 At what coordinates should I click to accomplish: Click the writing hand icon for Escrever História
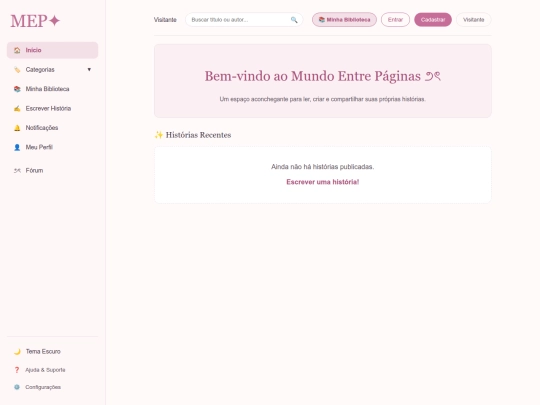[17, 108]
